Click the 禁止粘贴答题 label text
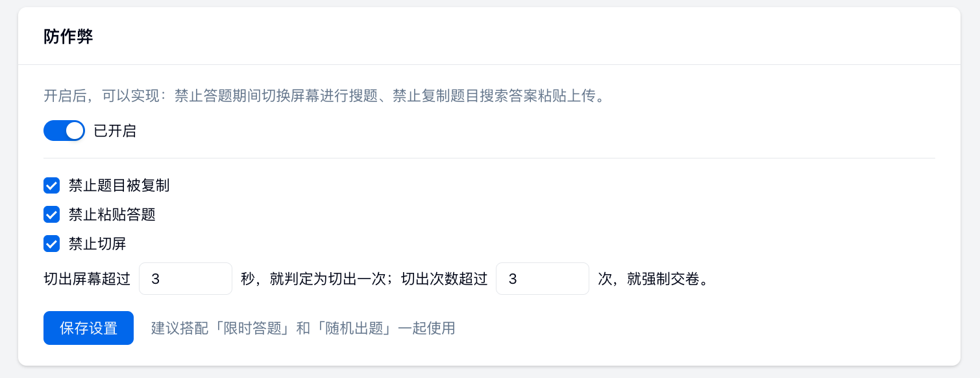980x378 pixels. [x=112, y=214]
